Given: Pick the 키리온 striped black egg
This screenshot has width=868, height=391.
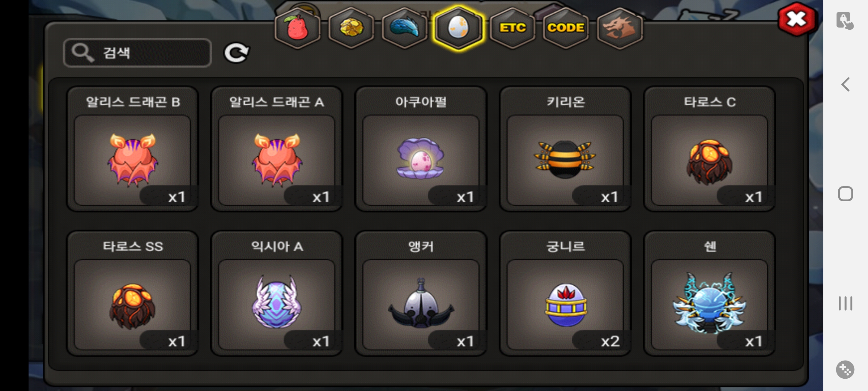Looking at the screenshot, I should coord(565,149).
